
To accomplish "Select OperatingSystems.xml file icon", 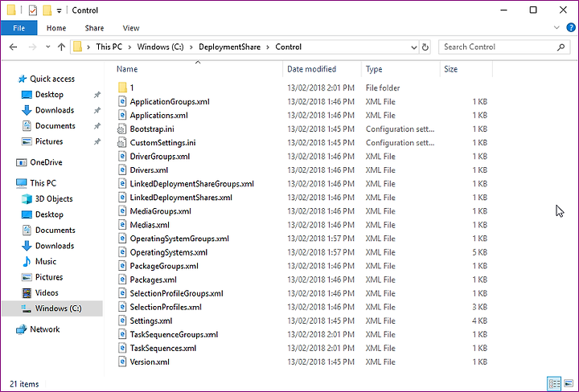I will tap(122, 252).
